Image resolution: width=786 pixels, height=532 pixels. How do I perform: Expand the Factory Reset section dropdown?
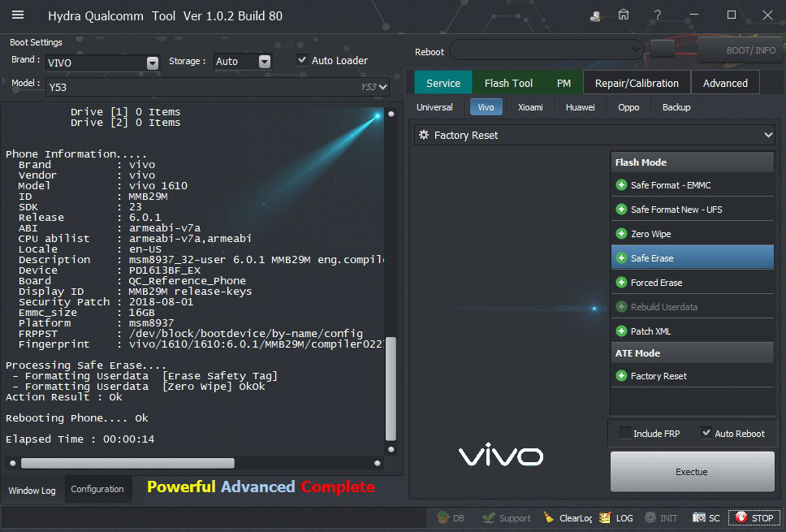point(768,135)
